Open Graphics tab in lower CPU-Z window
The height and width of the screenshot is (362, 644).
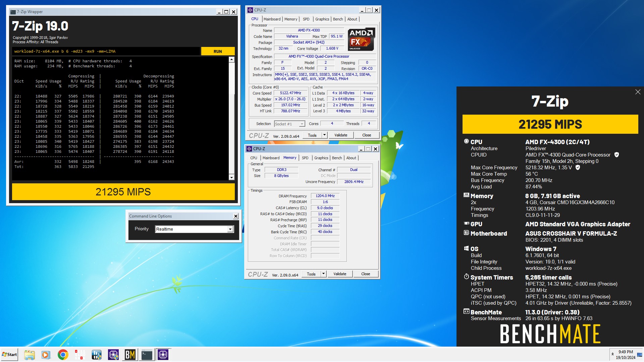[321, 158]
